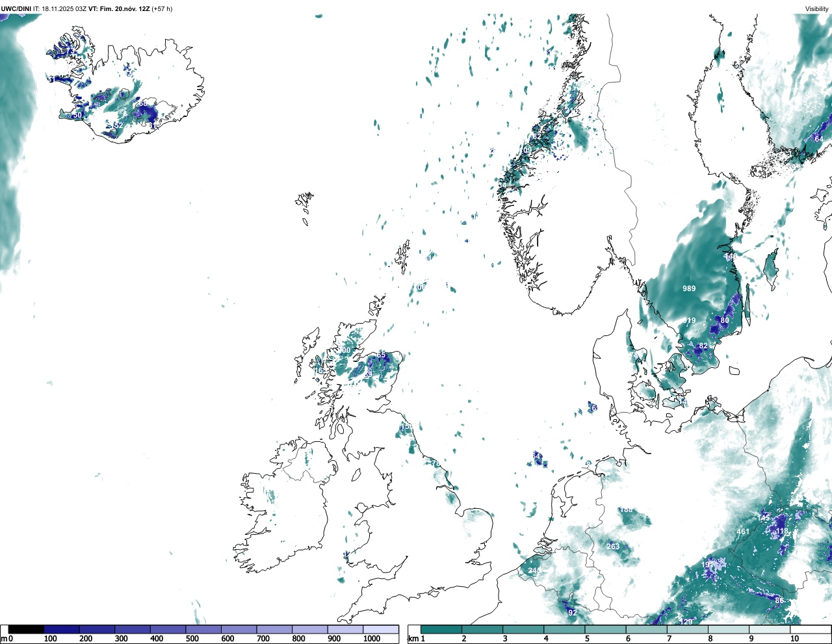This screenshot has width=832, height=644.
Task: Click the 'UWC/DINI' model label
Action: tap(16, 8)
